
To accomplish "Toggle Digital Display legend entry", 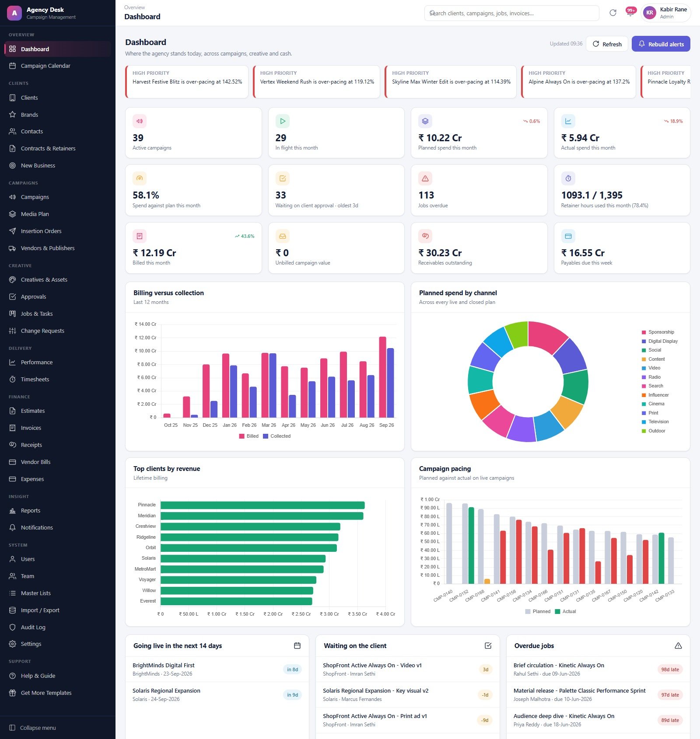I will [660, 342].
